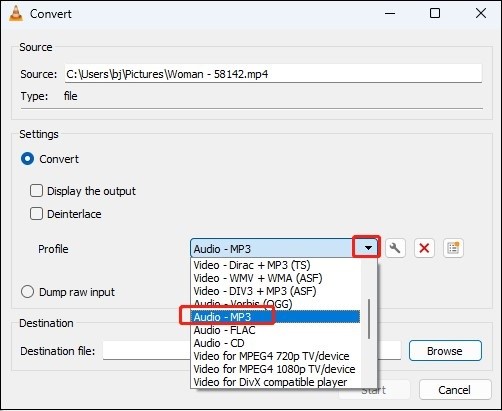502x411 pixels.
Task: Click the VLC cone icon in title bar
Action: coord(16,14)
